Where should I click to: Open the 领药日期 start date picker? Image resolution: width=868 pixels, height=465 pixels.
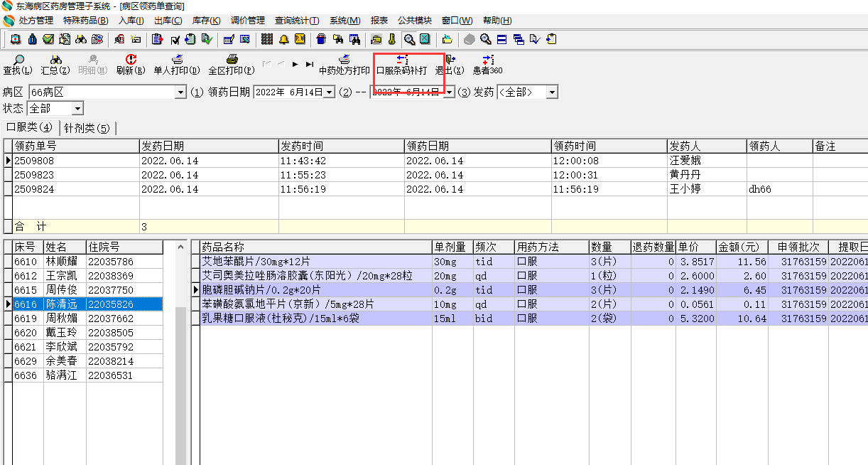[x=329, y=92]
